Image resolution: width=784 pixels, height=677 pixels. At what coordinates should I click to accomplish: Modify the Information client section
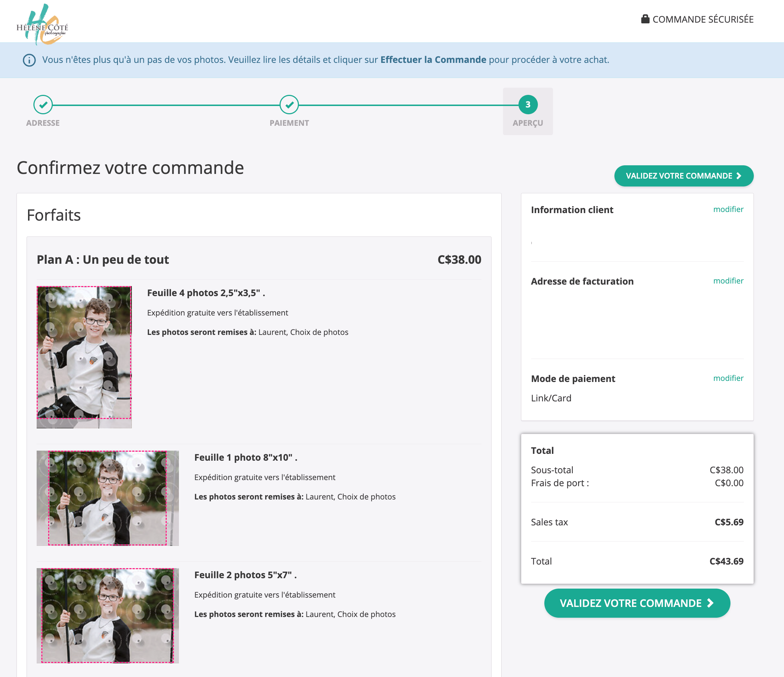[728, 209]
